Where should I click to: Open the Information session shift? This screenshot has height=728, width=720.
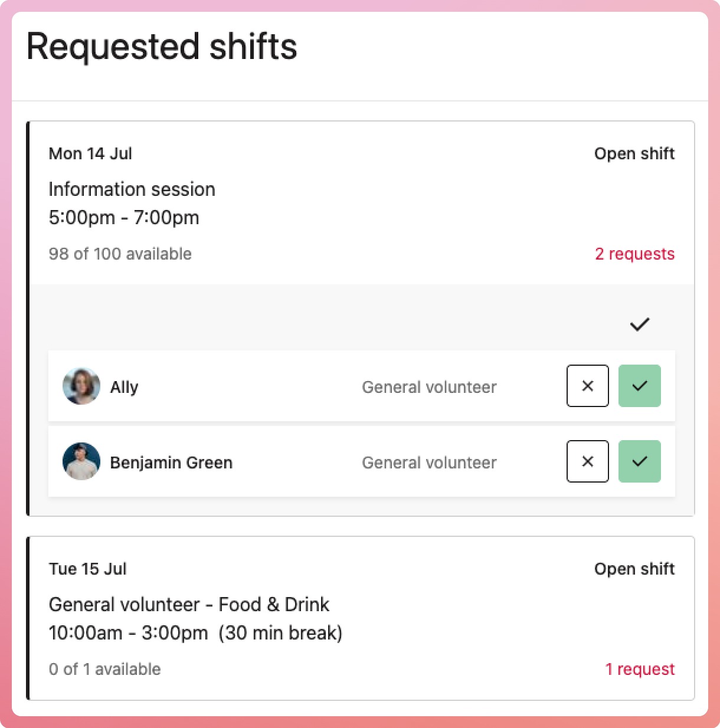click(132, 189)
